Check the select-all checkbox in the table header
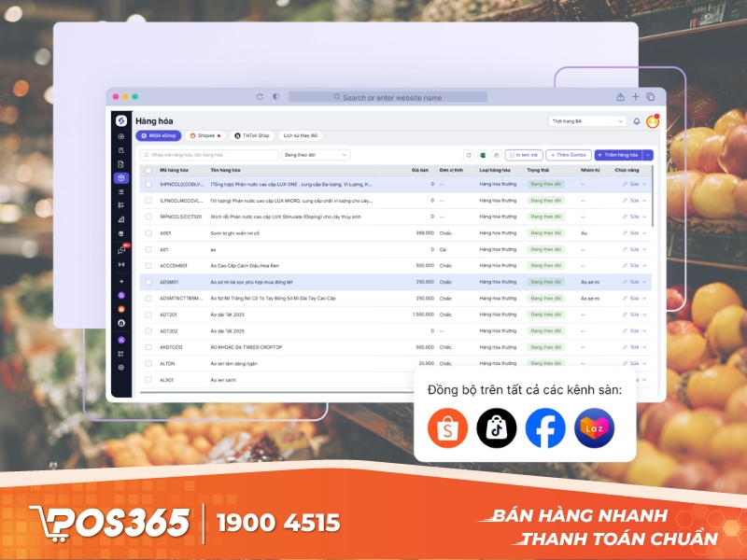The height and width of the screenshot is (560, 747). (x=149, y=169)
